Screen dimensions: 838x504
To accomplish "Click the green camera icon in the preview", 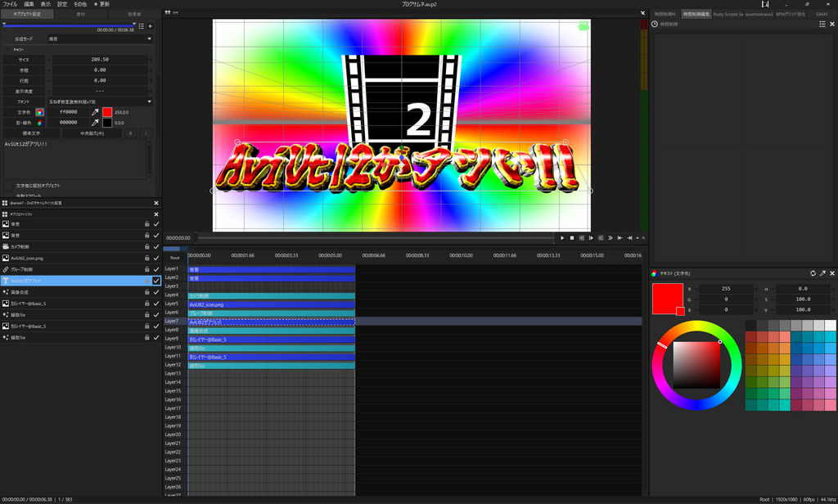I will pyautogui.click(x=583, y=25).
